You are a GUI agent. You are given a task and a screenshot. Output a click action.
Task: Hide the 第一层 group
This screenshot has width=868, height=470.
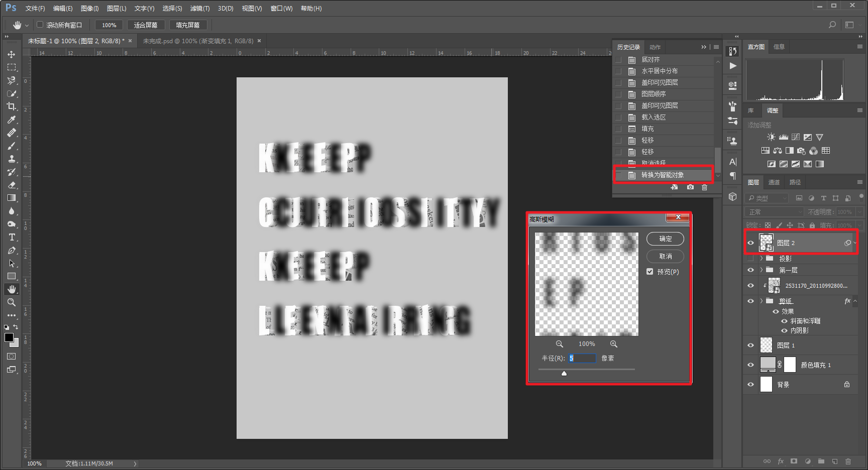(x=750, y=270)
